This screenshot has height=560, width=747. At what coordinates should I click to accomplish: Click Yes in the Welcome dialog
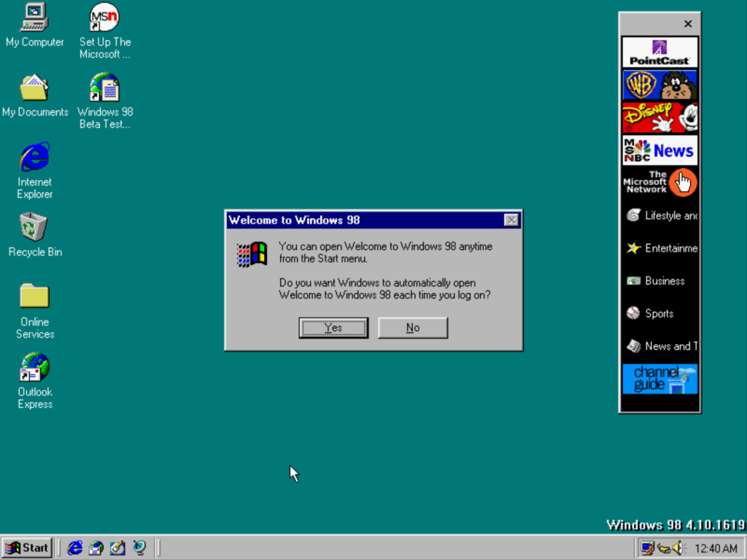pos(333,328)
